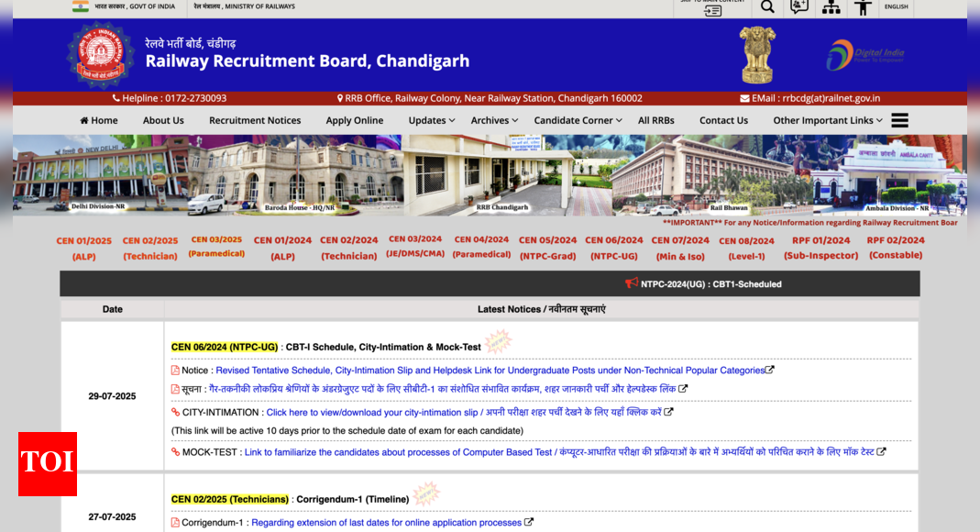The height and width of the screenshot is (532, 980).
Task: Expand the Candidate Corner dropdown
Action: tap(578, 120)
